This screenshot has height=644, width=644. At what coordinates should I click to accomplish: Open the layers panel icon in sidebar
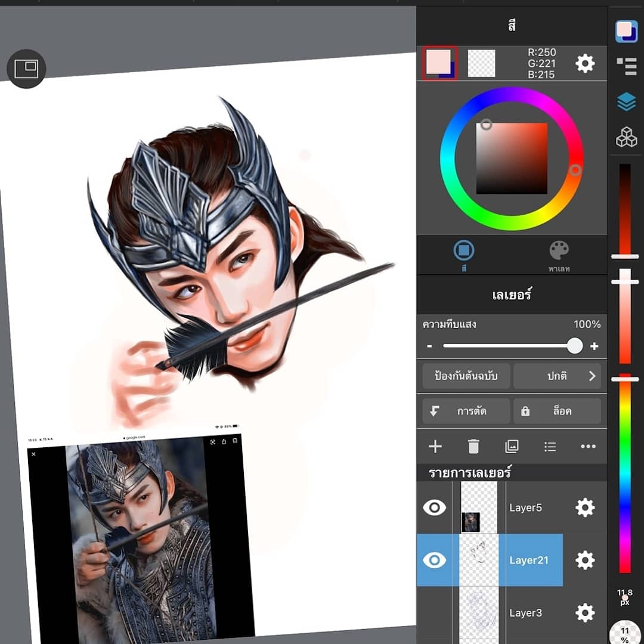tap(626, 101)
